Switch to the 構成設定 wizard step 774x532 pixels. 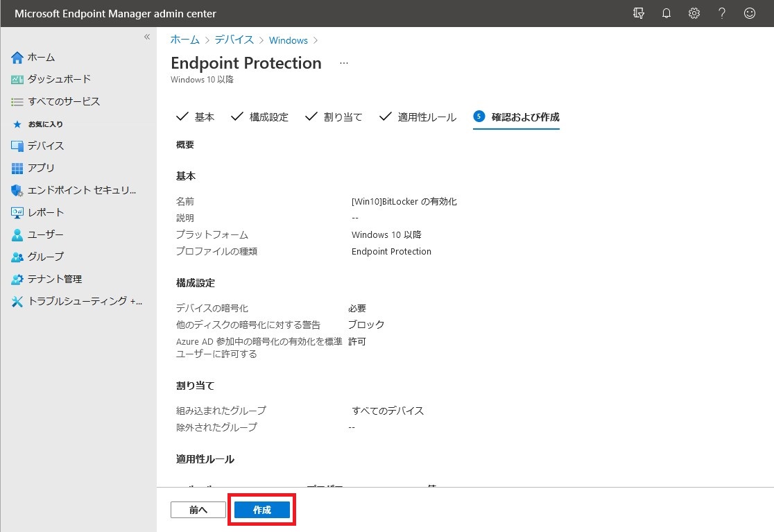click(259, 117)
